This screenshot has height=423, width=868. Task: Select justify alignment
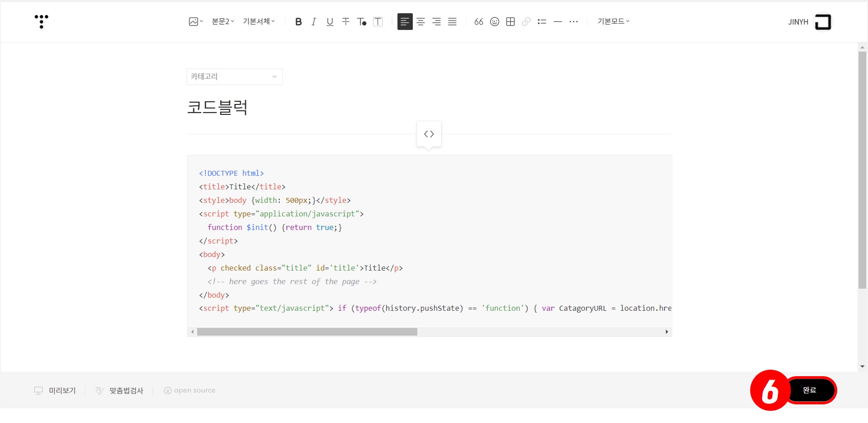[452, 22]
